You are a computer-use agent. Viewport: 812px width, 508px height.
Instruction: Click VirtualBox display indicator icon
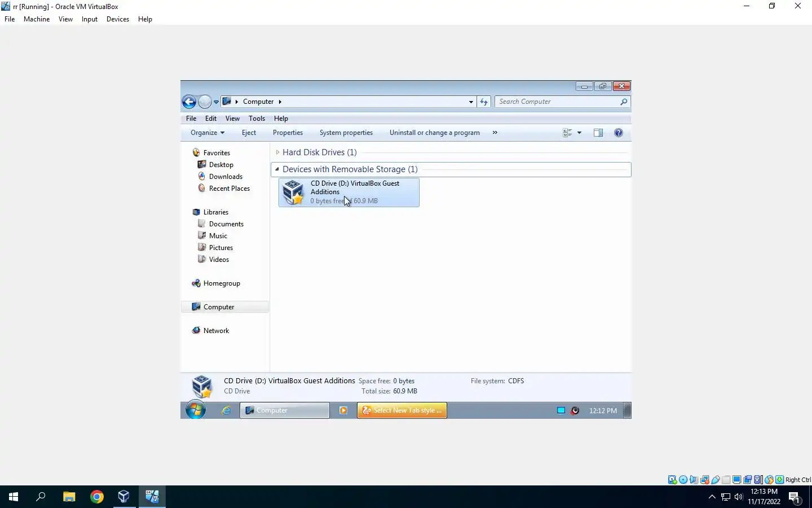click(x=736, y=480)
